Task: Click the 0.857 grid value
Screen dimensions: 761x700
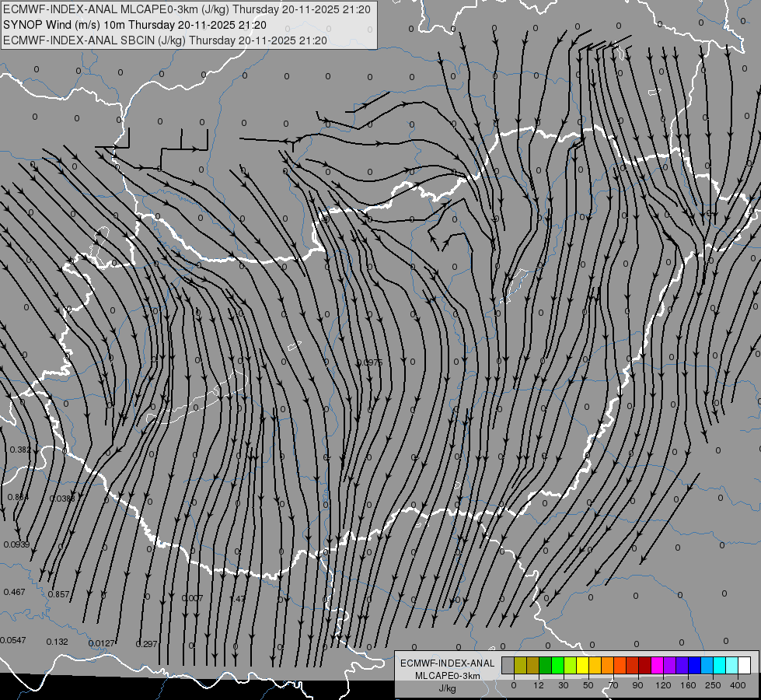Action: tap(59, 594)
